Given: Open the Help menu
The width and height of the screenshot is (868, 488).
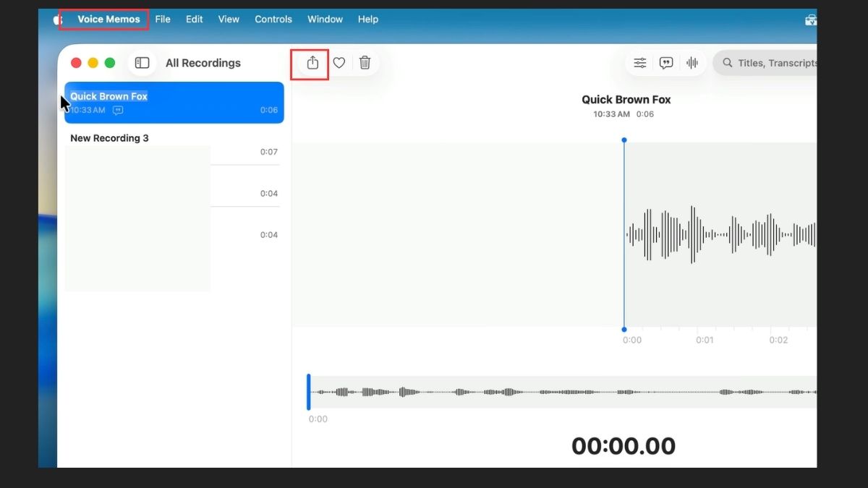Looking at the screenshot, I should tap(368, 20).
